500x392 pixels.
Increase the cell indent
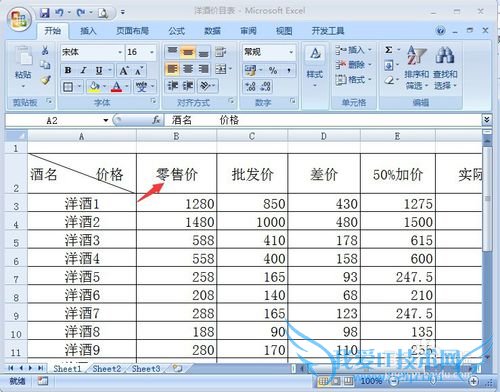(x=188, y=86)
